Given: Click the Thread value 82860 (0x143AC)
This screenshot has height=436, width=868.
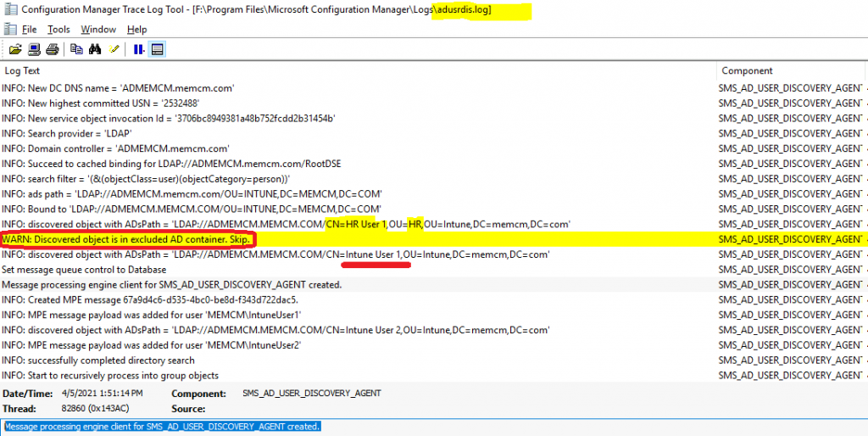Looking at the screenshot, I should pos(95,408).
